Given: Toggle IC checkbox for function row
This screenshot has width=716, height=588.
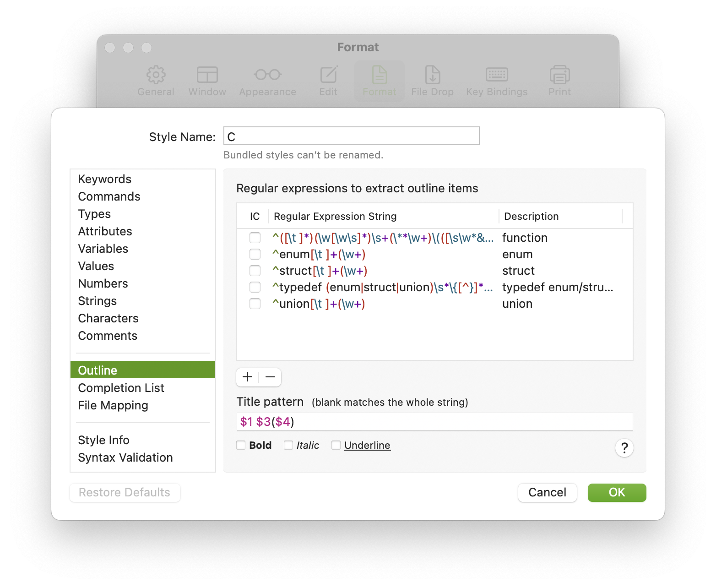Looking at the screenshot, I should pos(255,238).
